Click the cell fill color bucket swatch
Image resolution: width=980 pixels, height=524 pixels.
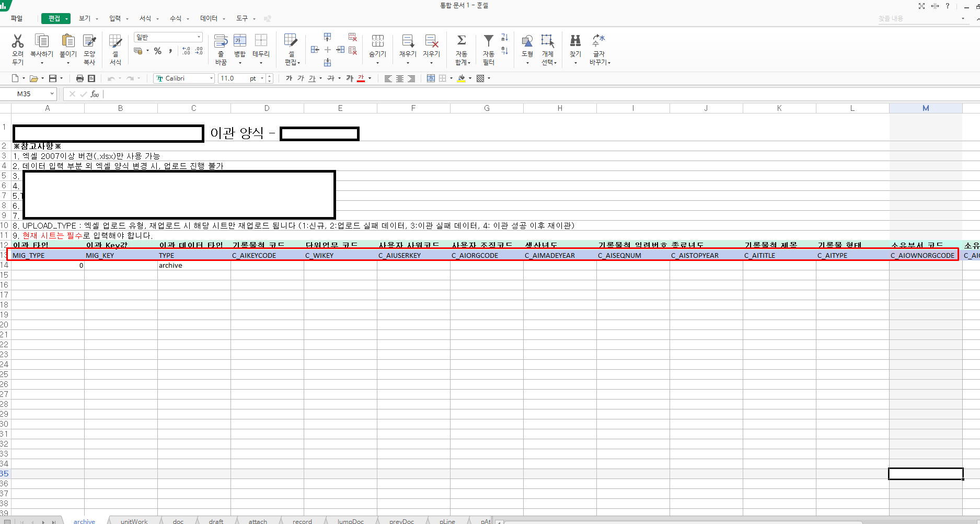(461, 78)
